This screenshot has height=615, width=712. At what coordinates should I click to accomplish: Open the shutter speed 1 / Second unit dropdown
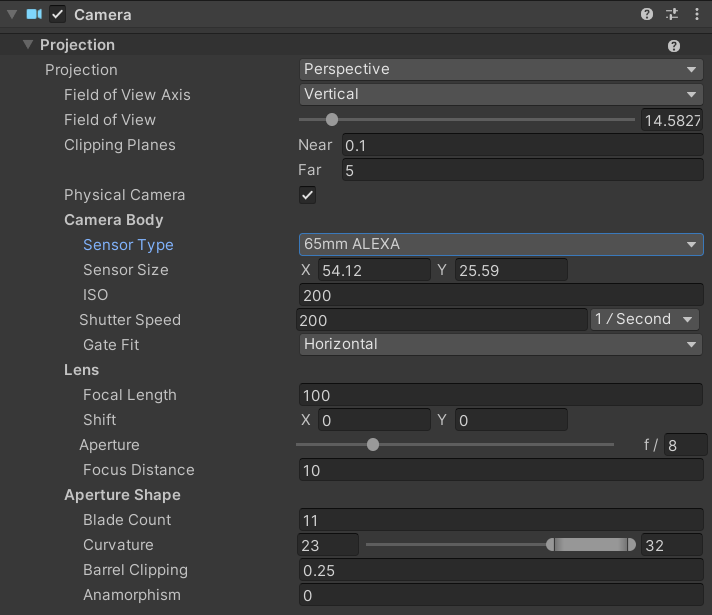point(645,319)
